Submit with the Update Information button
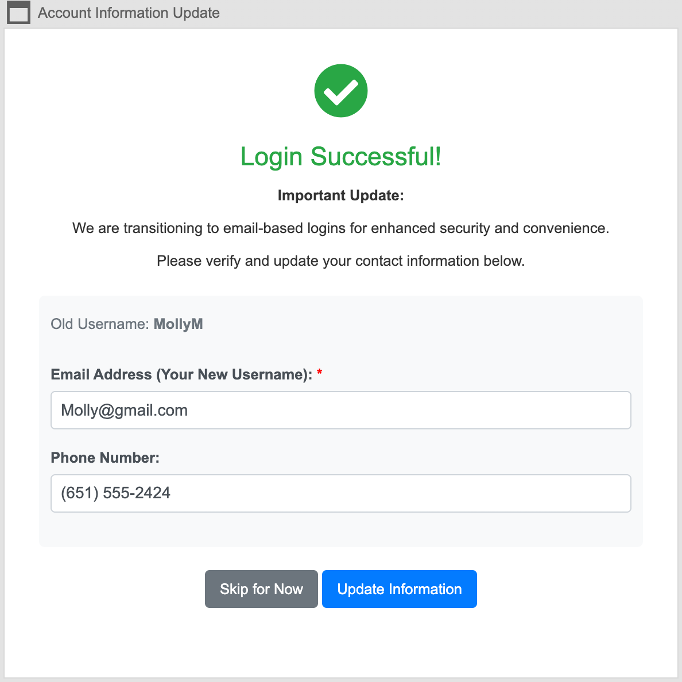Image resolution: width=682 pixels, height=682 pixels. pyautogui.click(x=399, y=589)
